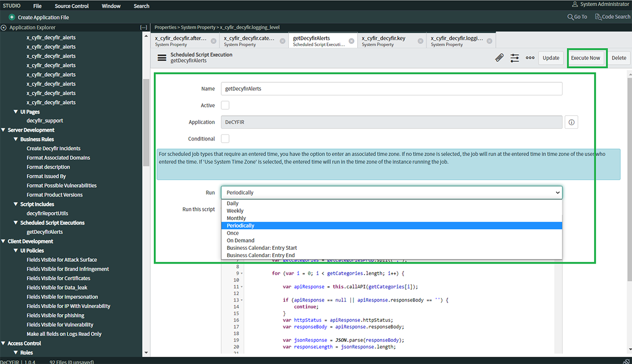Open the personalize form settings icon
Screen dimensions: 632x364
tap(515, 58)
